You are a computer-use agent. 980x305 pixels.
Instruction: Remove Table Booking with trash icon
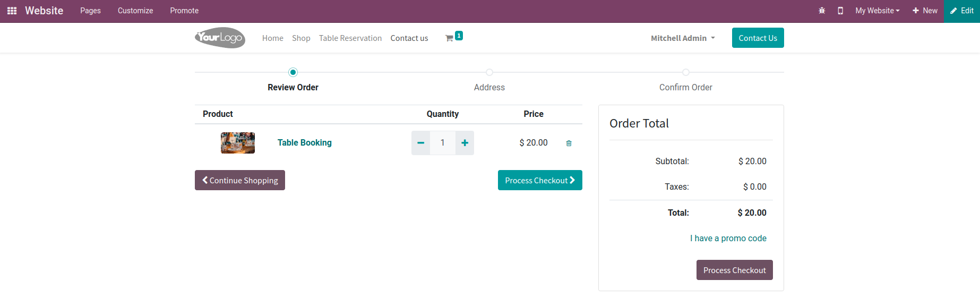pos(569,143)
